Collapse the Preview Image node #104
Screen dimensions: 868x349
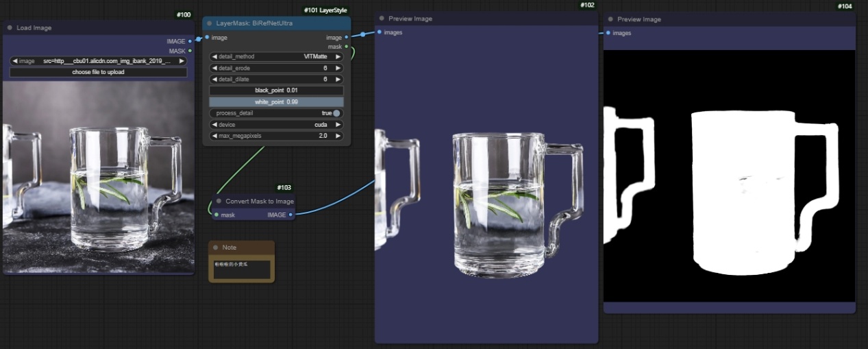click(610, 19)
